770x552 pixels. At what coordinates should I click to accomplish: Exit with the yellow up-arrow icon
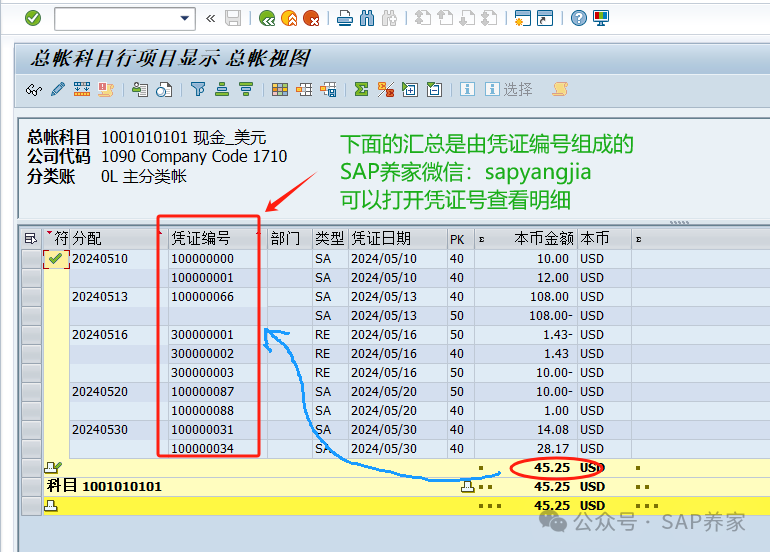click(x=289, y=19)
